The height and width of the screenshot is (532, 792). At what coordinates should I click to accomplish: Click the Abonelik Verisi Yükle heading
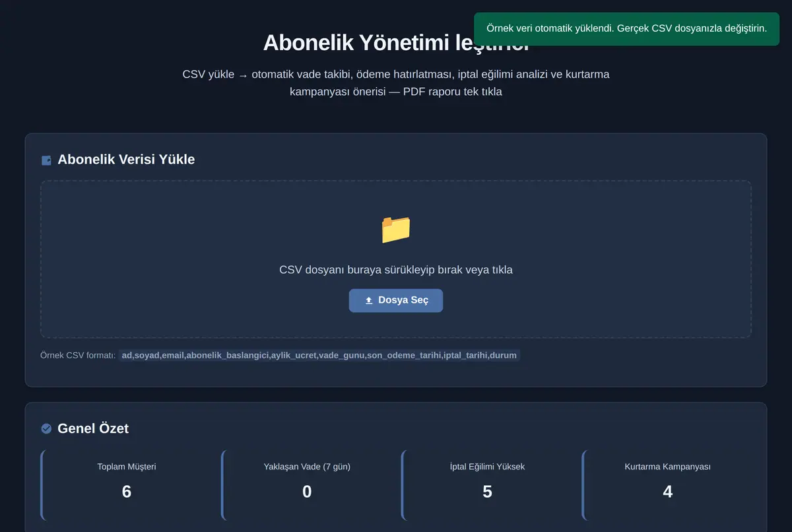point(126,160)
